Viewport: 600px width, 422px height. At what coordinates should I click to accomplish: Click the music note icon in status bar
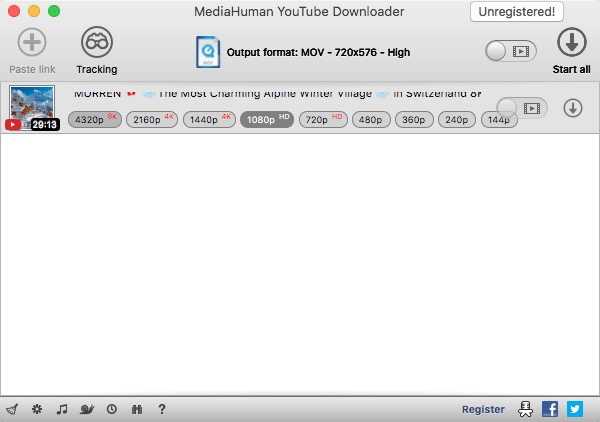coord(62,409)
